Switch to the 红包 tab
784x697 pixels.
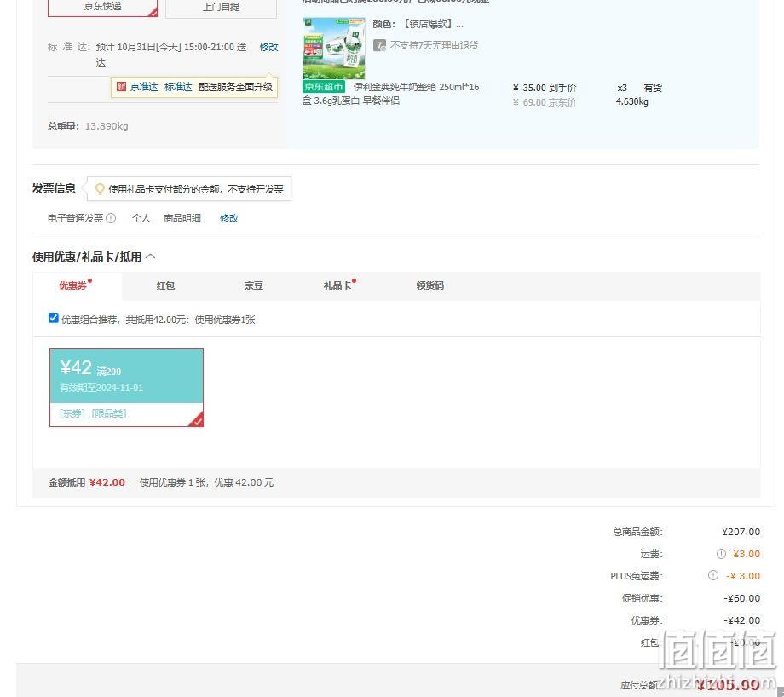pyautogui.click(x=165, y=285)
